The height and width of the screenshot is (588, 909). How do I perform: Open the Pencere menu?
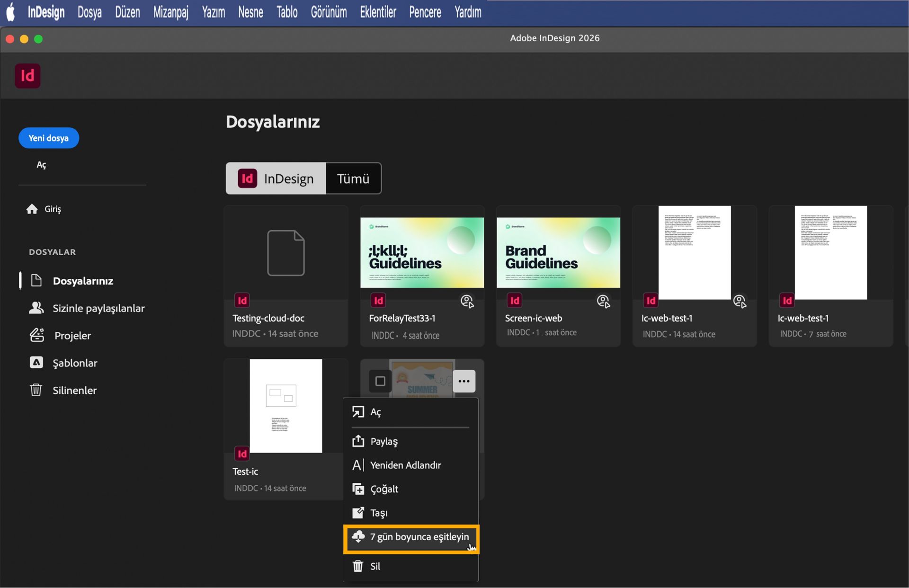coord(425,12)
